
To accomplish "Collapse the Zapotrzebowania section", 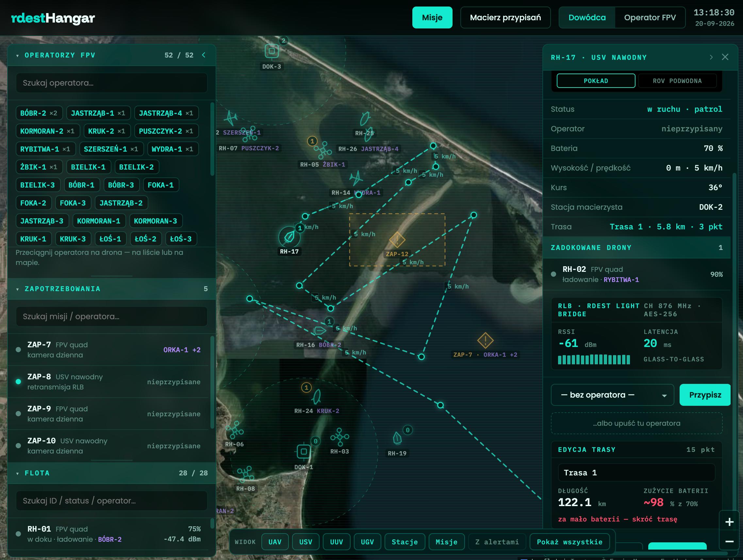I will (x=17, y=289).
